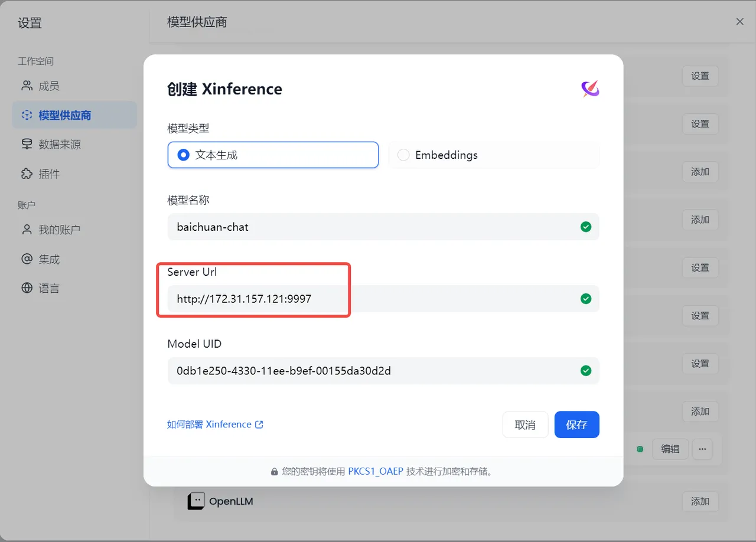This screenshot has width=756, height=542.
Task: Cancel with the 取消 button
Action: [x=525, y=425]
